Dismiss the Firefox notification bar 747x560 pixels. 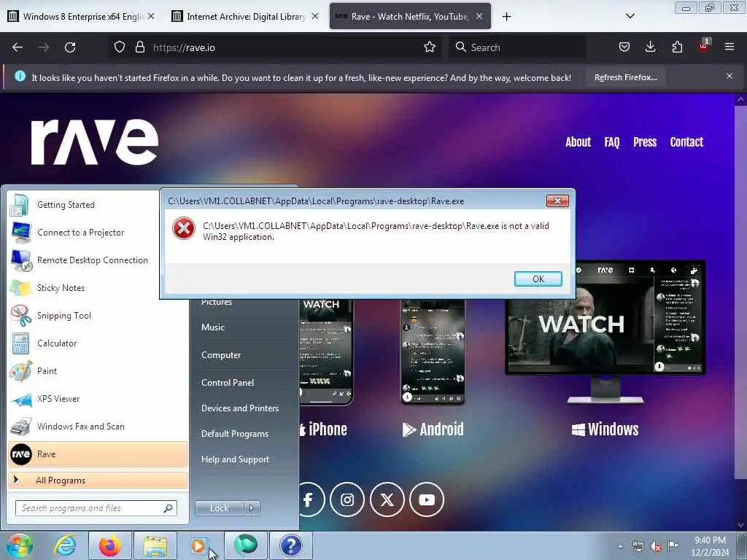tap(729, 76)
